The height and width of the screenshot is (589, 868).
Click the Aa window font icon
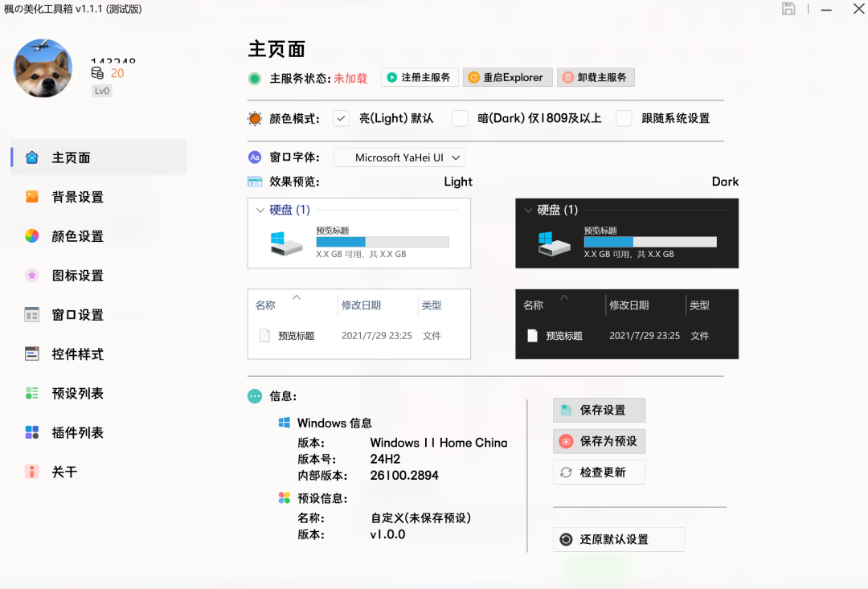(255, 157)
